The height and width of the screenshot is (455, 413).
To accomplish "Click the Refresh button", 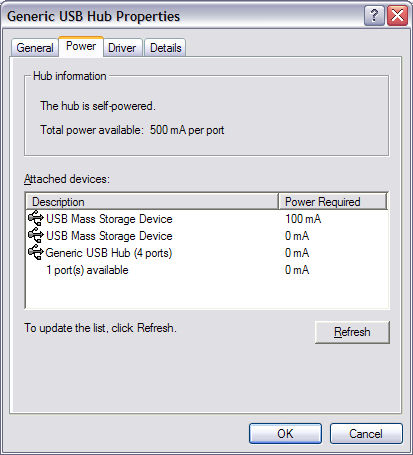I will [x=352, y=332].
